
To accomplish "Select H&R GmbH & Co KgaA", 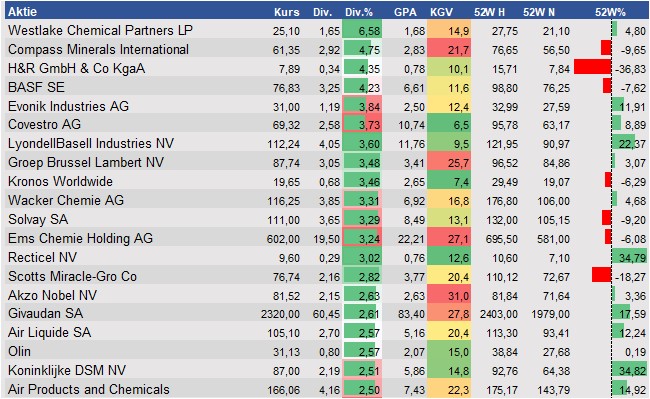I will pos(76,68).
